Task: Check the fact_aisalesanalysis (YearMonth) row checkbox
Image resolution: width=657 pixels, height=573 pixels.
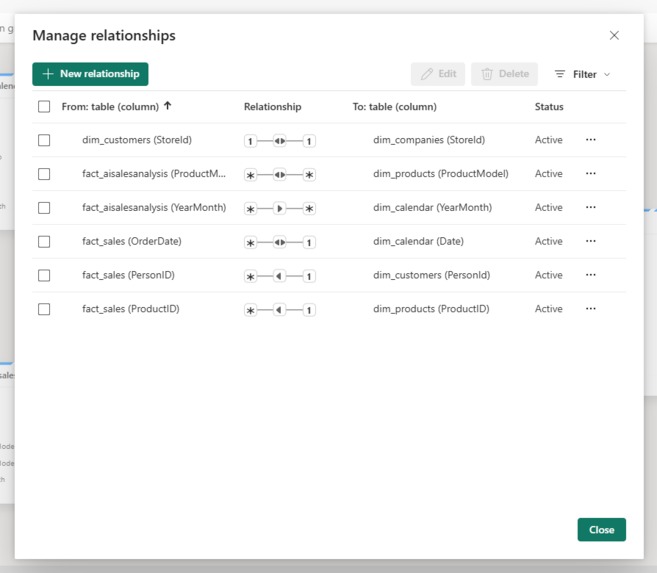Action: (x=44, y=208)
